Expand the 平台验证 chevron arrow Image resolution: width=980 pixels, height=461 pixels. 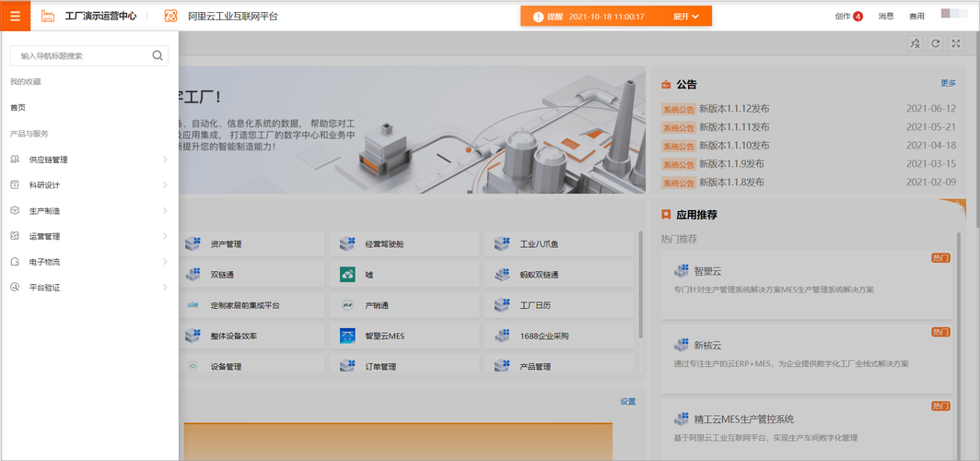165,287
